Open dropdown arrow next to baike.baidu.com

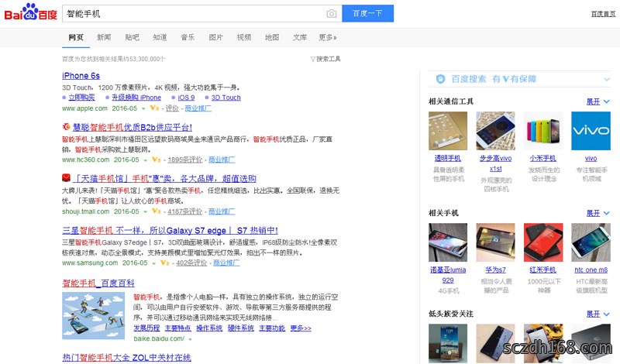(190, 339)
